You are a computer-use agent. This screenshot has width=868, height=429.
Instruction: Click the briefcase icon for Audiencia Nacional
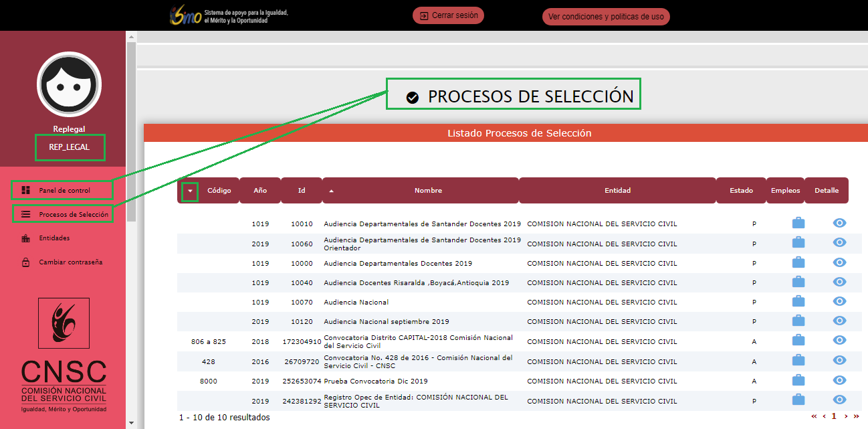(x=798, y=302)
